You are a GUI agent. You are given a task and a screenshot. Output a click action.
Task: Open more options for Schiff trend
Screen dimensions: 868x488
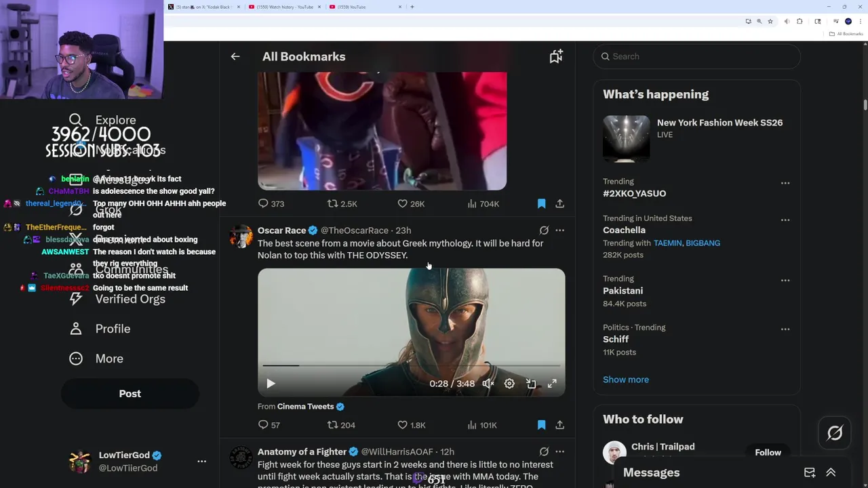(785, 329)
